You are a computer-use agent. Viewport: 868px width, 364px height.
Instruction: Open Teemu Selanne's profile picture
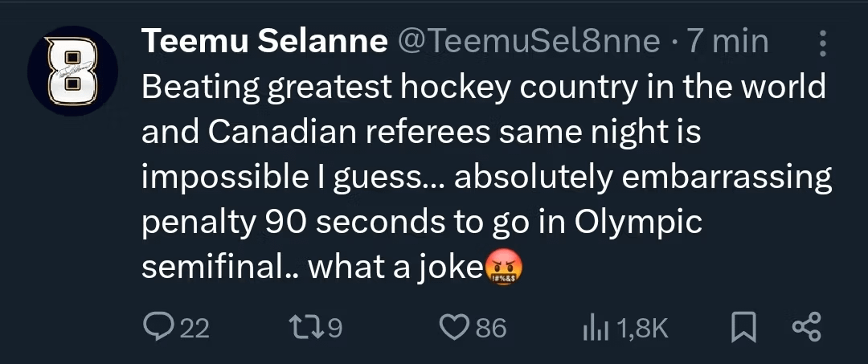[x=73, y=72]
